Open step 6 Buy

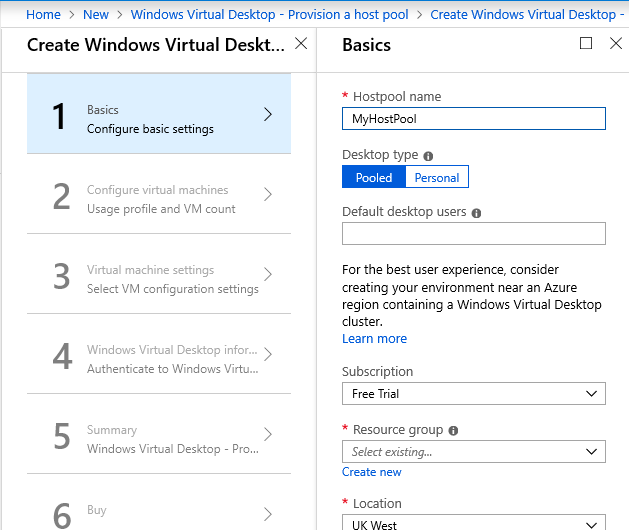[x=159, y=502]
